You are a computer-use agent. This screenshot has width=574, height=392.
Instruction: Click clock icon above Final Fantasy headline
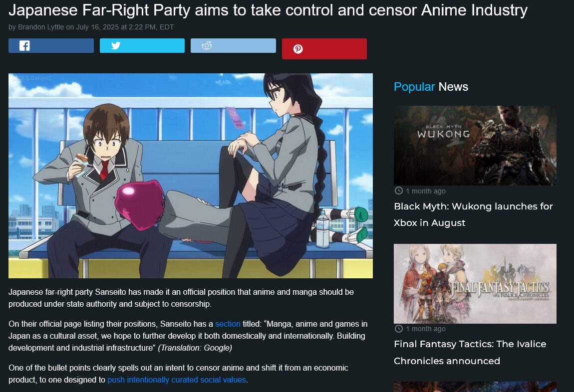pyautogui.click(x=399, y=328)
